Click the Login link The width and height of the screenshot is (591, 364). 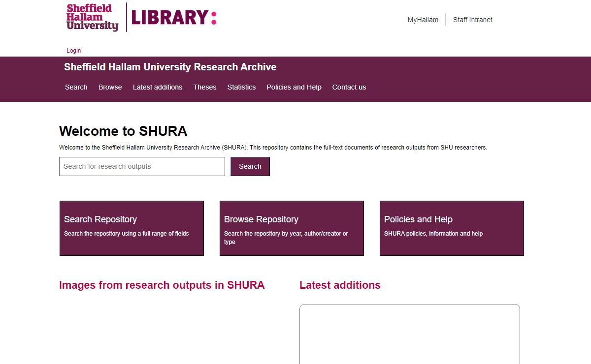pos(74,51)
